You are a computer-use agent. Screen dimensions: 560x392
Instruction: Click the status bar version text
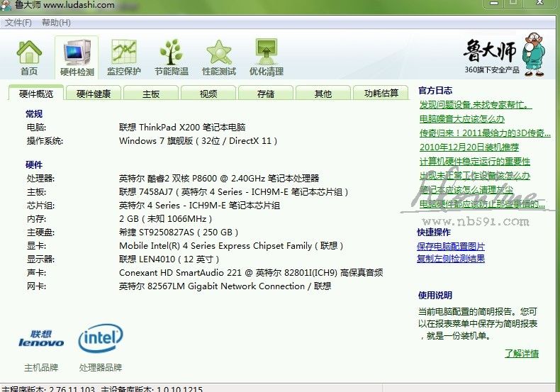click(x=102, y=388)
